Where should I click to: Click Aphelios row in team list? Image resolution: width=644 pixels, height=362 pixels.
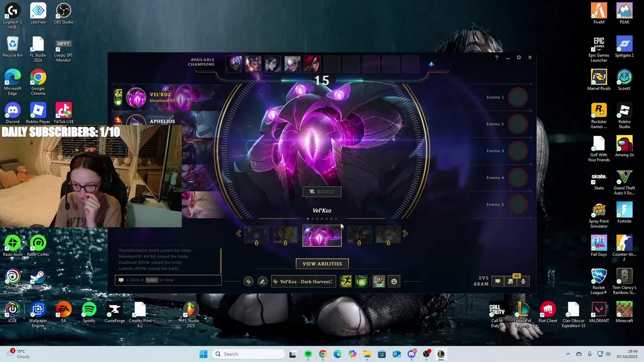(x=164, y=121)
